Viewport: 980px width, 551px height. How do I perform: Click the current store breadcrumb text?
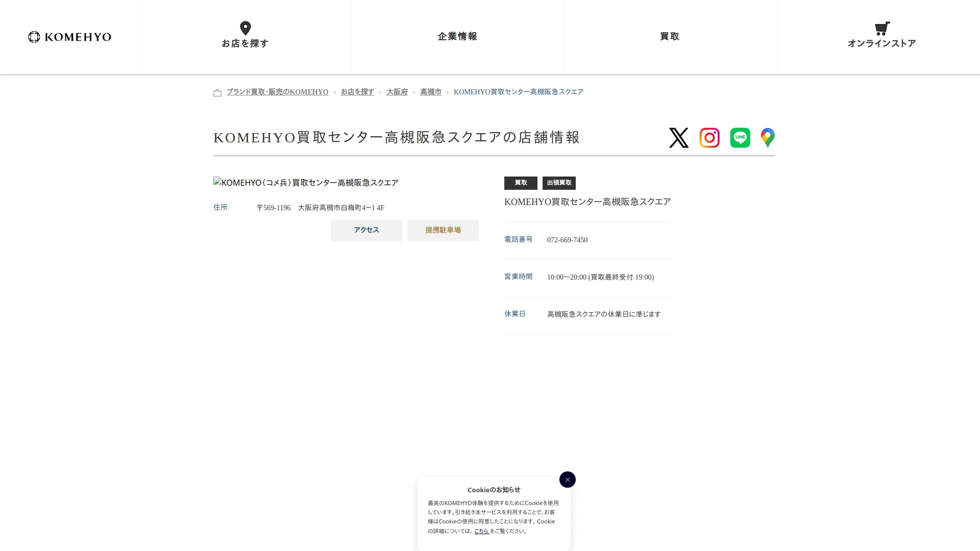click(x=518, y=92)
